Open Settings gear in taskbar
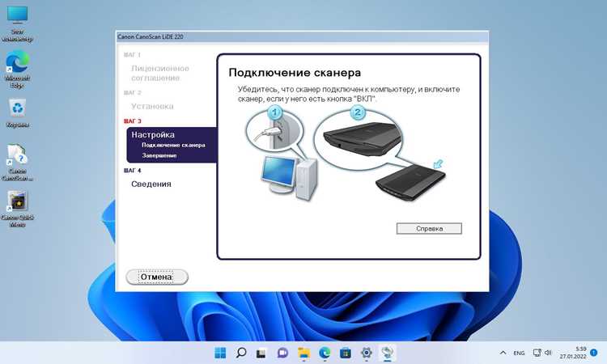The image size is (607, 364). tap(366, 353)
